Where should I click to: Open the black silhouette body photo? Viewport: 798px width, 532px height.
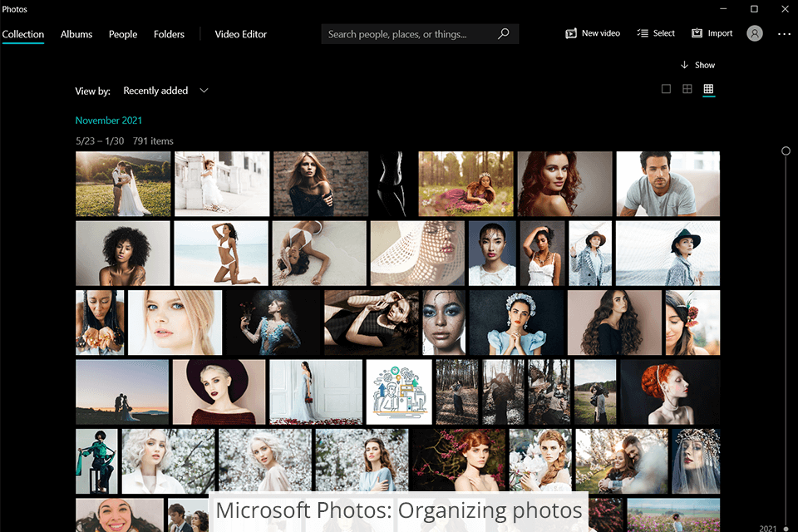[393, 184]
